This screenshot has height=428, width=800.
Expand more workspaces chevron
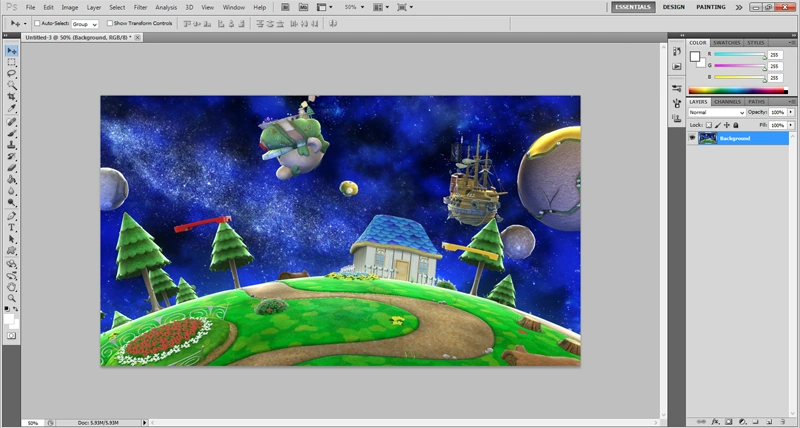739,7
